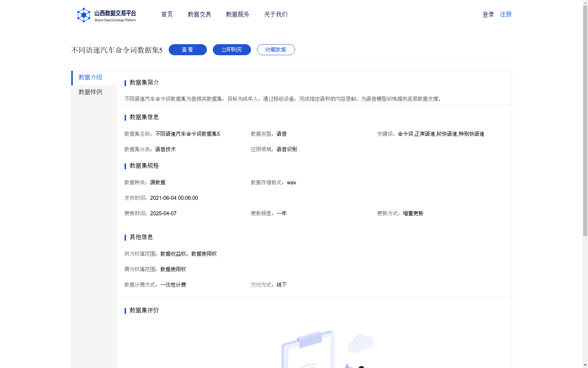This screenshot has height=368, width=588.
Task: Click the supplier rights value 数据收益权；数据使用权
Action: (x=189, y=254)
